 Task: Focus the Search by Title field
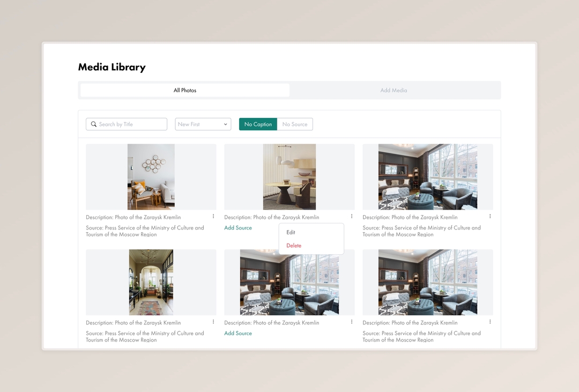tap(127, 124)
